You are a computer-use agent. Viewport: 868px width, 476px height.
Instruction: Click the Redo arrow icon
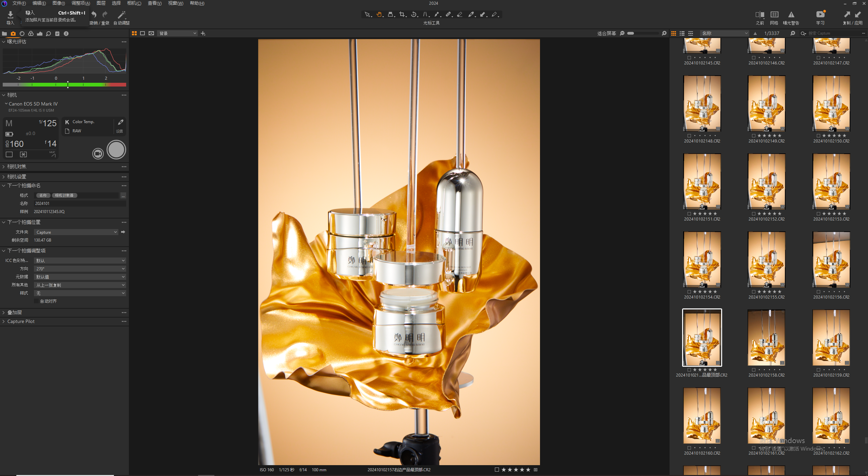coord(105,15)
